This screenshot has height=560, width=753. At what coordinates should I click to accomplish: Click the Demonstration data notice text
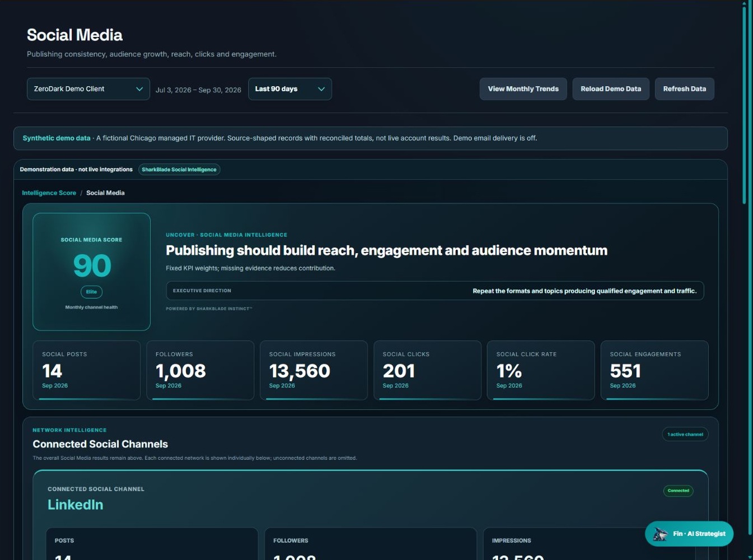[76, 170]
